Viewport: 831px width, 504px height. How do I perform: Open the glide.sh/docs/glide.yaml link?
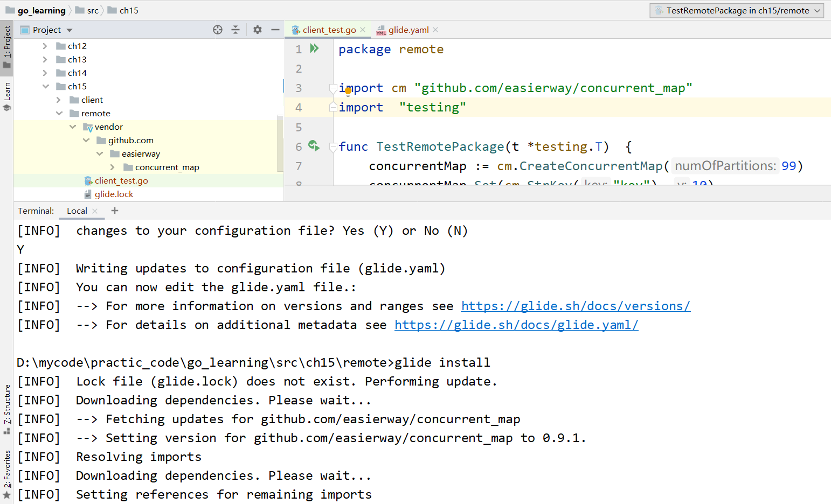pos(516,325)
